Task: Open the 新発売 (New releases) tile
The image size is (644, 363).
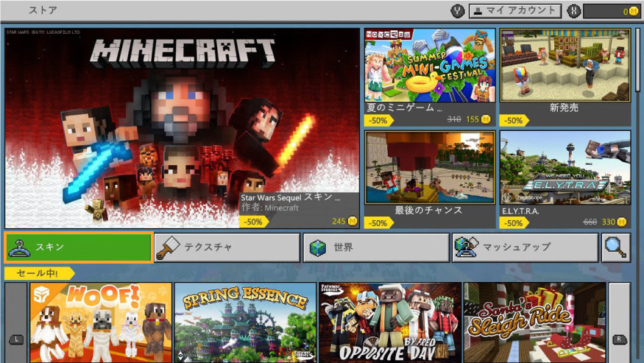Action: point(565,77)
